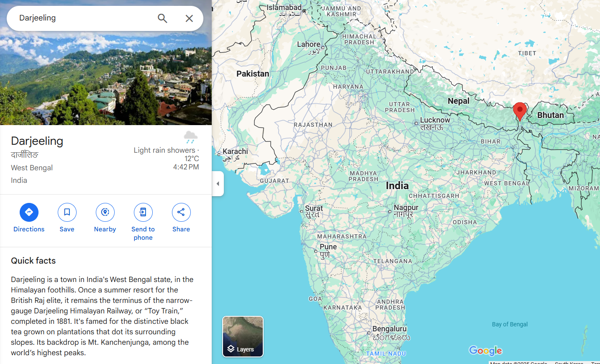Clear the Darjeeling search with X
The image size is (600, 364).
click(189, 18)
